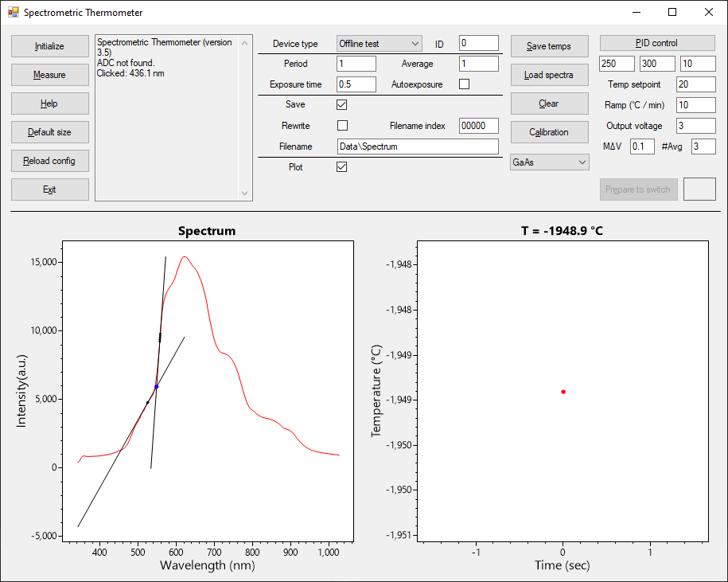Image resolution: width=728 pixels, height=582 pixels.
Task: Exit the Spectrometric Thermometer application
Action: pyautogui.click(x=49, y=189)
